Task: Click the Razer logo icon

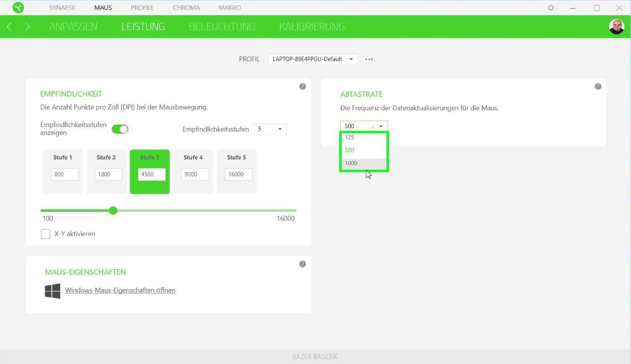Action: [x=18, y=7]
